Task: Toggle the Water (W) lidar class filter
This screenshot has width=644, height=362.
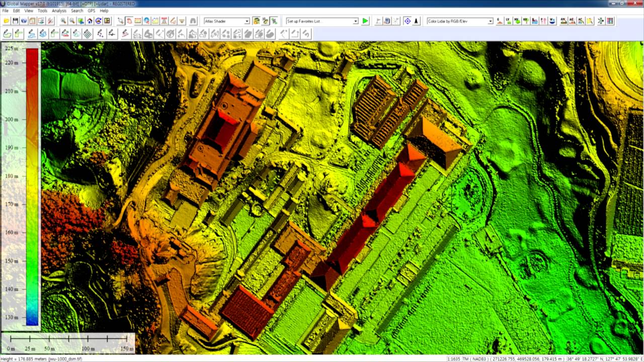Action: point(552,21)
